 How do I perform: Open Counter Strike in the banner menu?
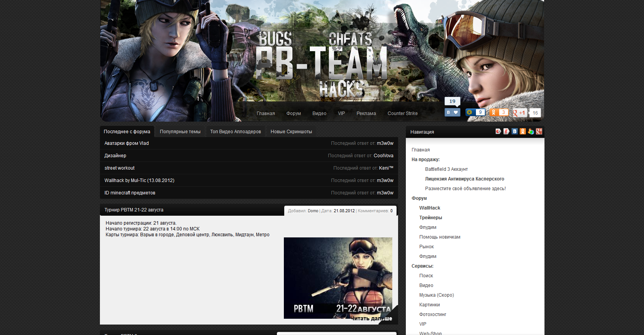tap(403, 113)
